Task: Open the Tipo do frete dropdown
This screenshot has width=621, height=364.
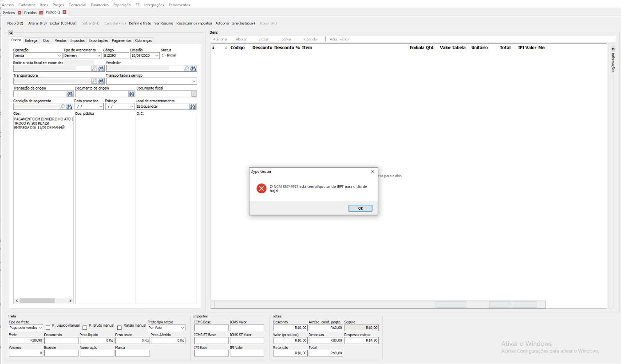Action: coord(40,328)
